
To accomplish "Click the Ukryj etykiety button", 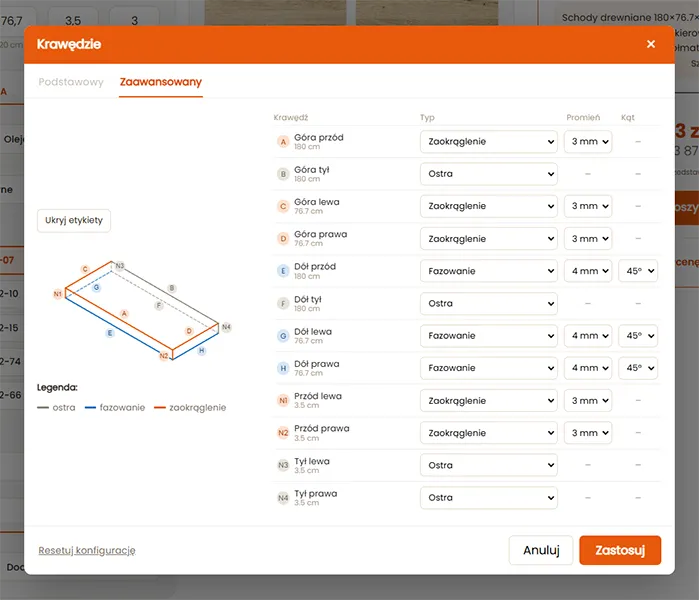I will coord(74,220).
